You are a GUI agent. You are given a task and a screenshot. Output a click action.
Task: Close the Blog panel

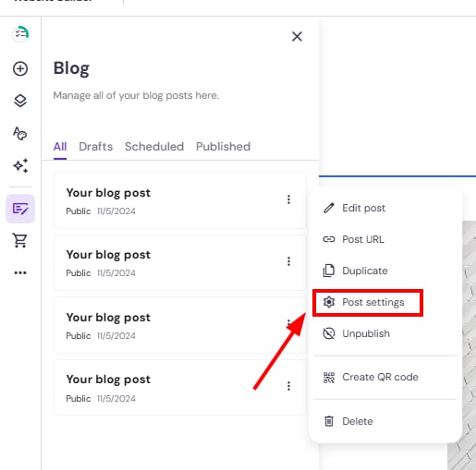[297, 36]
